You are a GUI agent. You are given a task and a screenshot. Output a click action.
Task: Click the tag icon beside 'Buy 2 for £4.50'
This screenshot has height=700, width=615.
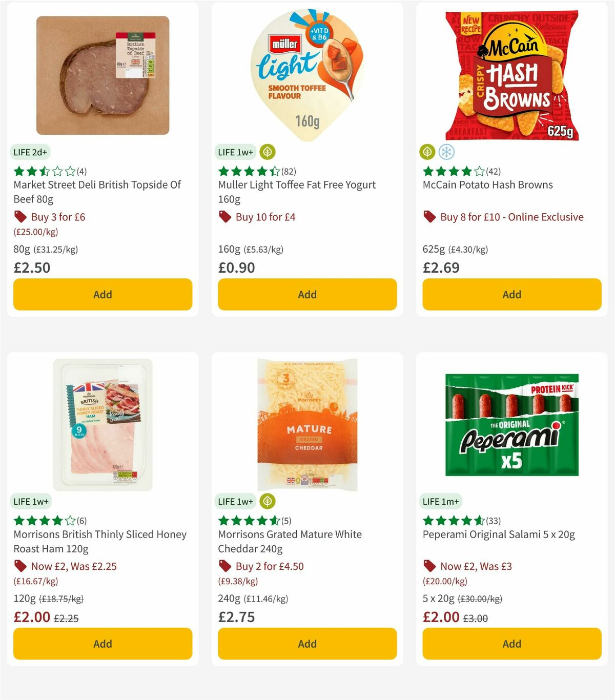(x=224, y=566)
